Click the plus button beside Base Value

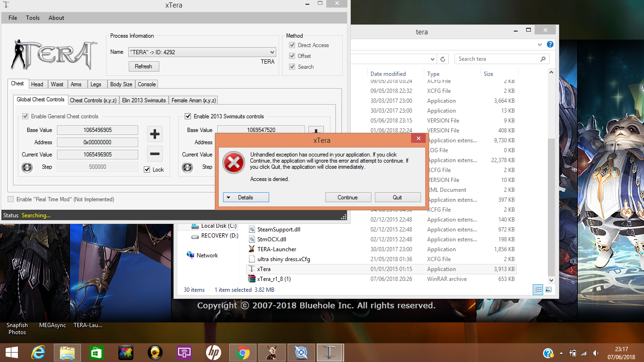tap(155, 134)
